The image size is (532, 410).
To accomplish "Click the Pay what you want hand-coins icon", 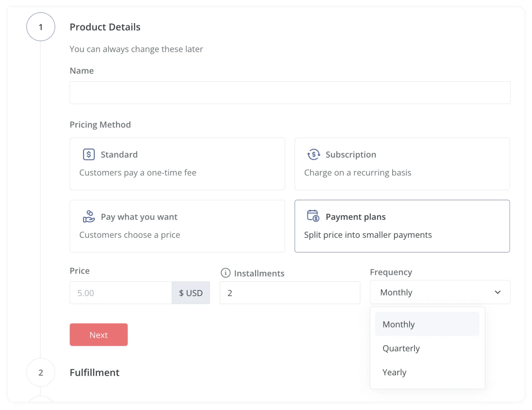I will tap(89, 217).
